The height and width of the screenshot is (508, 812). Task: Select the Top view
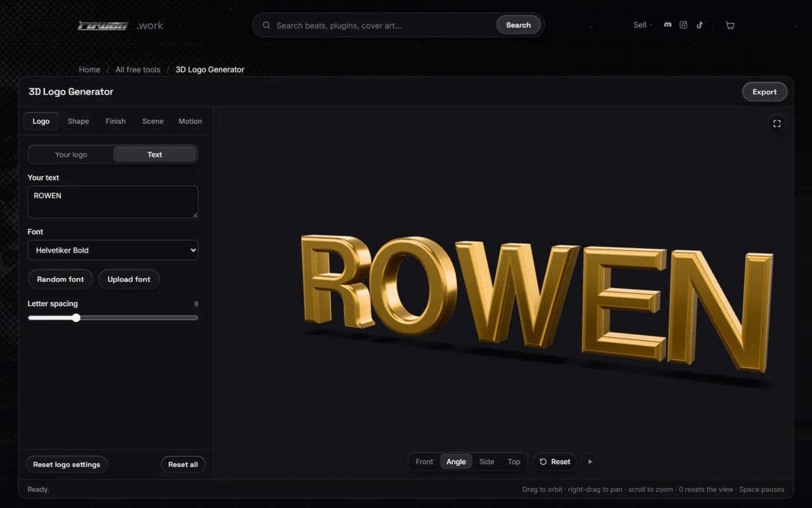pyautogui.click(x=514, y=462)
